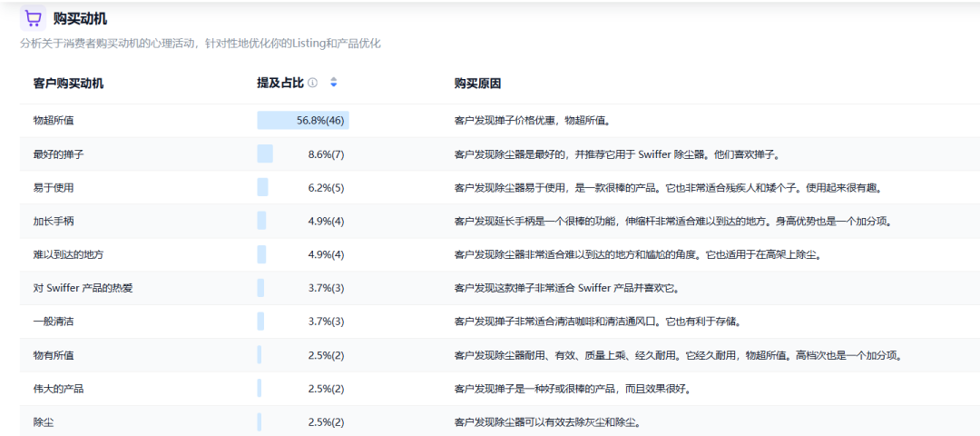
Task: Select the 易于使用 motivation label
Action: 53,188
